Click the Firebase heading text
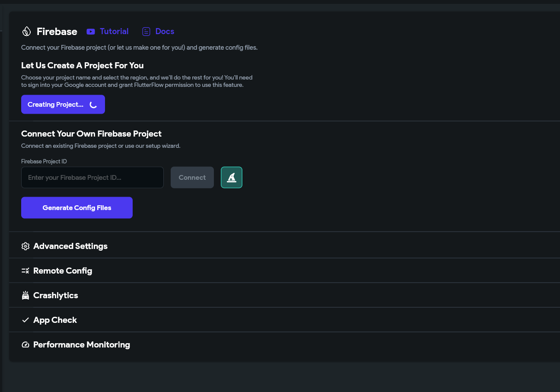The image size is (560, 392). tap(57, 32)
